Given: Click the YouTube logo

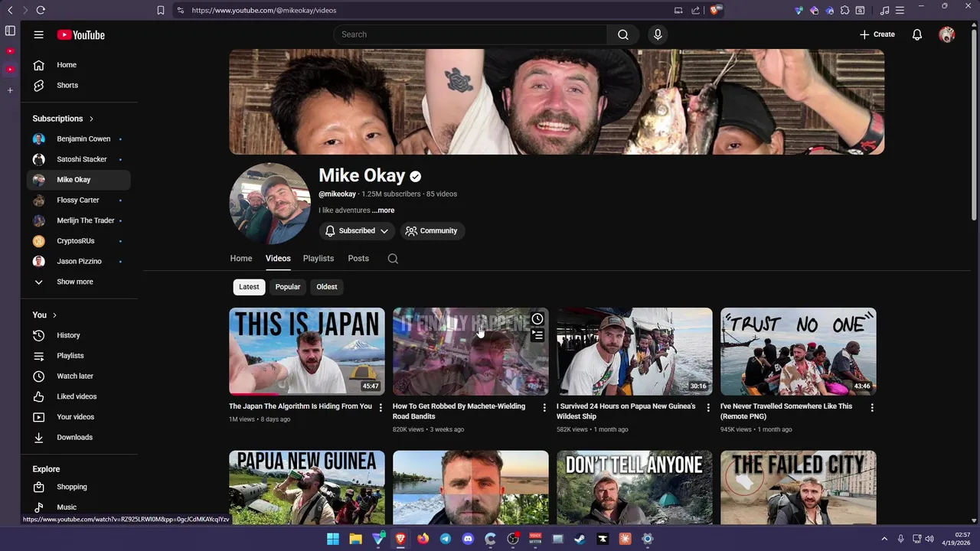Looking at the screenshot, I should click(x=80, y=34).
